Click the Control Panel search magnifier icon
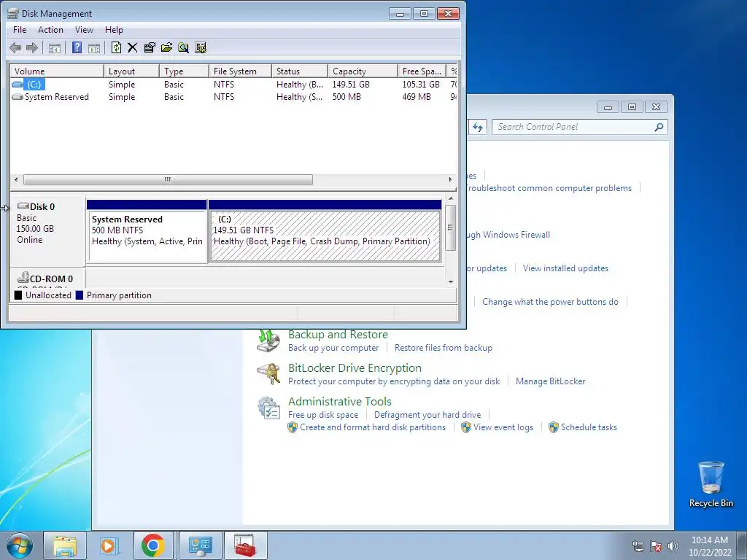The width and height of the screenshot is (747, 560). (659, 127)
